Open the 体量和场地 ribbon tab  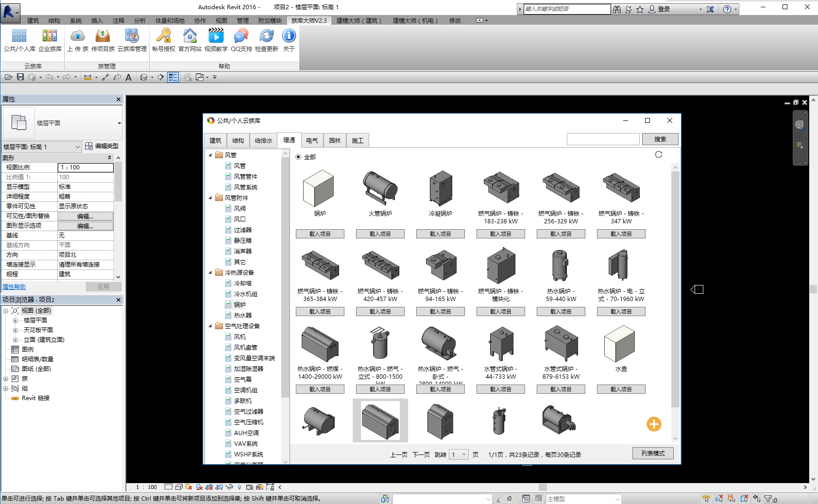click(x=170, y=20)
